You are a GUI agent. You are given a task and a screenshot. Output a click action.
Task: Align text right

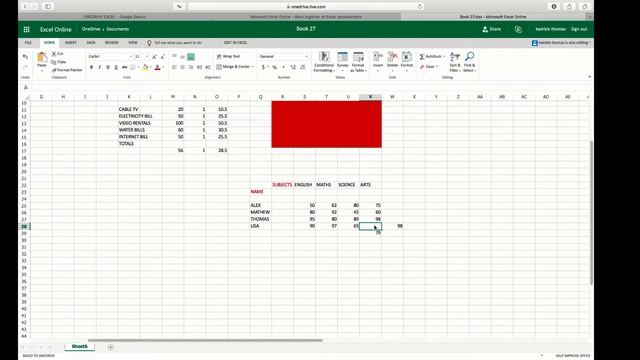coord(191,67)
